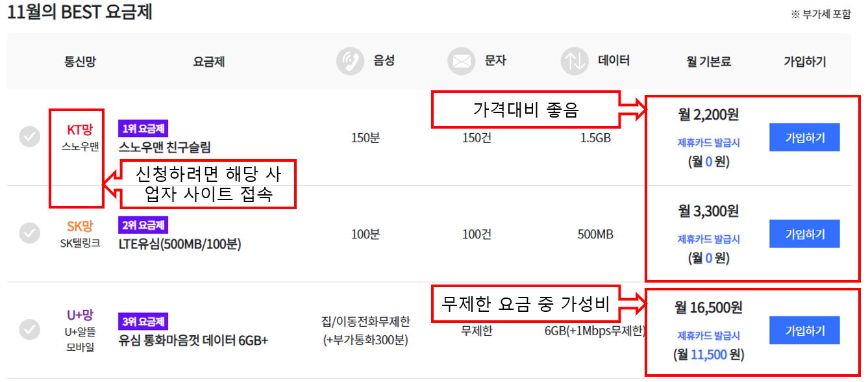
Task: Click the KT망 carrier label
Action: pyautogui.click(x=80, y=130)
